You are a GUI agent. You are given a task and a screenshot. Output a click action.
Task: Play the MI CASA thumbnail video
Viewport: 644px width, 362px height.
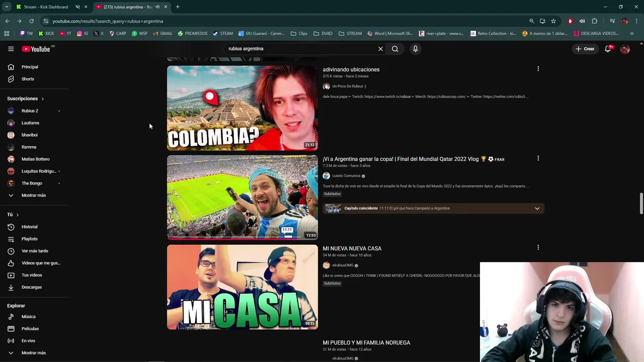tap(243, 287)
